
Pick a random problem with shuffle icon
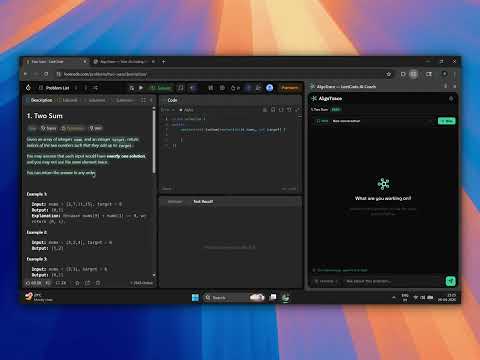click(95, 88)
